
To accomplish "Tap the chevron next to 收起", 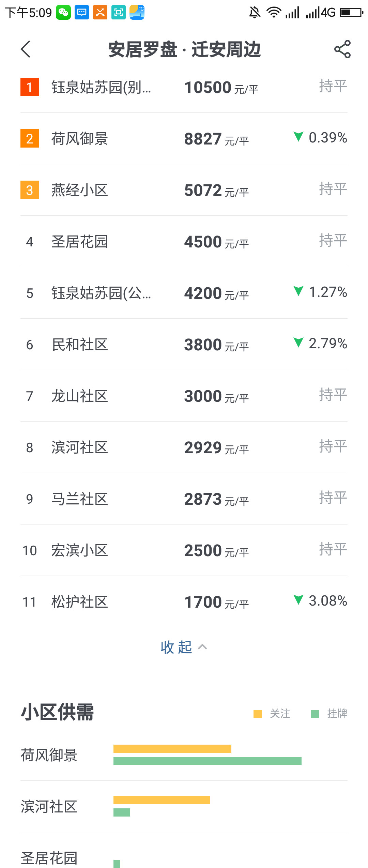I will pyautogui.click(x=202, y=647).
